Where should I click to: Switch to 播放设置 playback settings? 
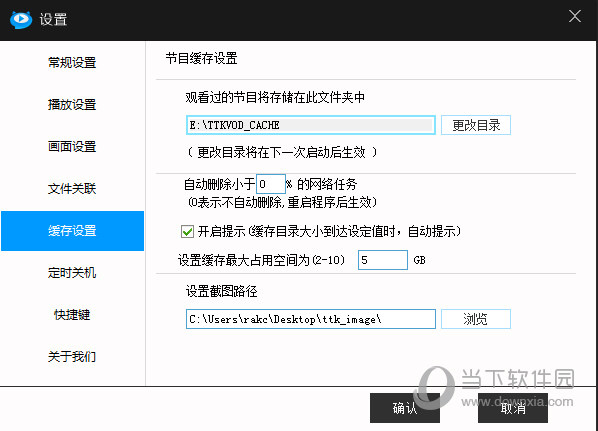pyautogui.click(x=72, y=105)
